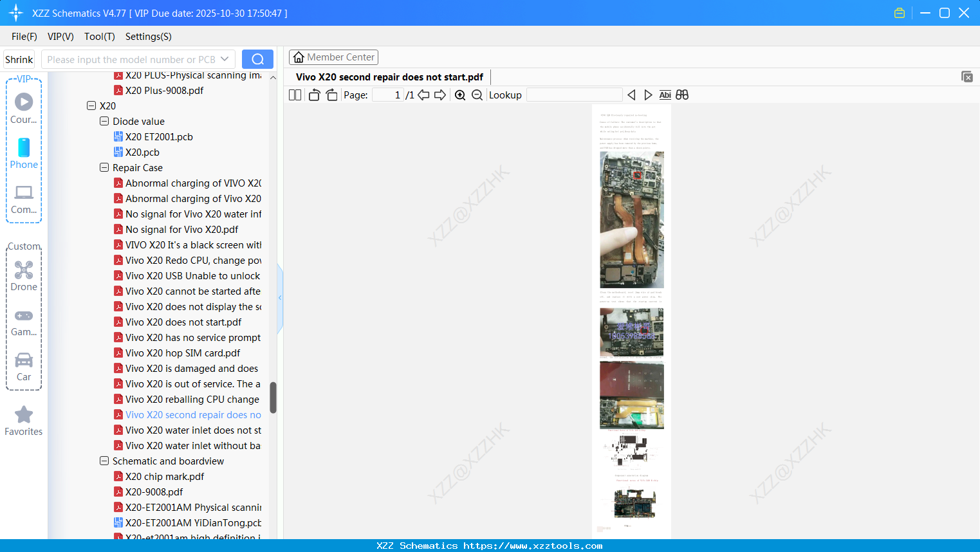Rotate page counterclockwise
The image size is (980, 552).
(314, 95)
